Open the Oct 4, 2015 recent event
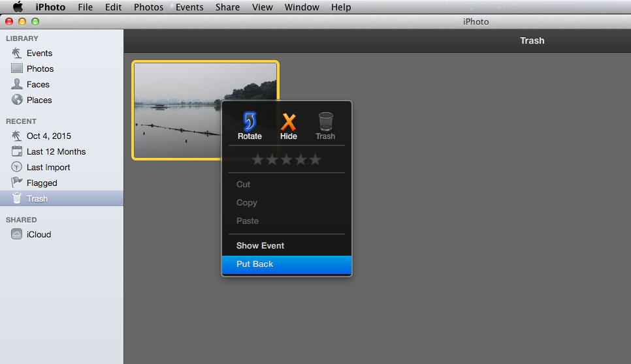 (x=48, y=136)
